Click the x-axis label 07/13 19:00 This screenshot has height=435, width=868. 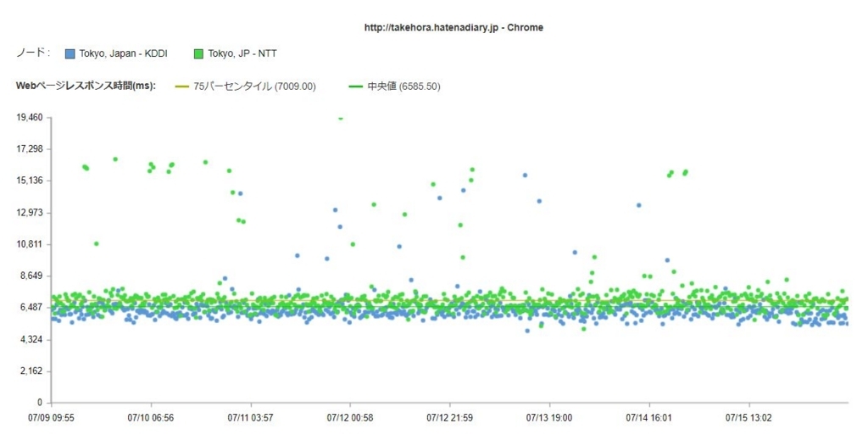(549, 418)
